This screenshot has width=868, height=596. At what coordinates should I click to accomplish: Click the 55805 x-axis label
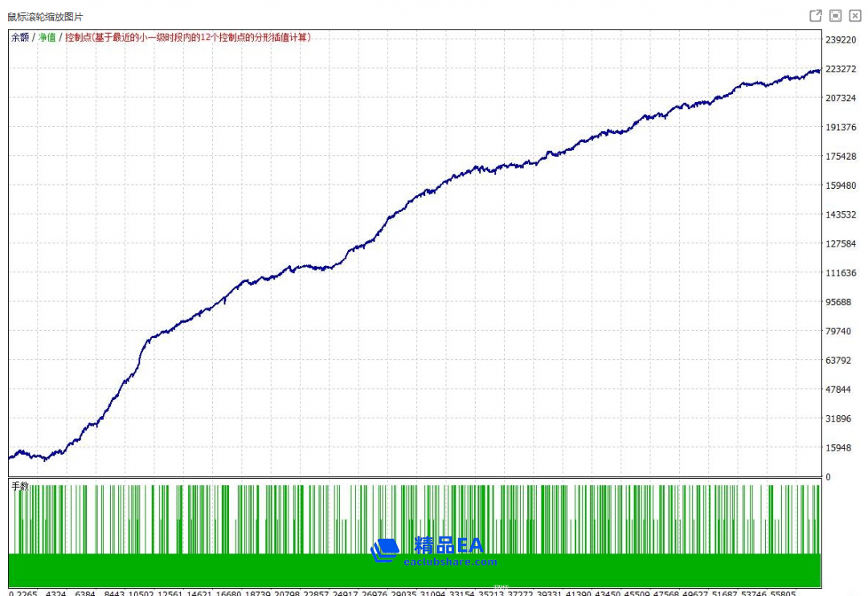780,593
